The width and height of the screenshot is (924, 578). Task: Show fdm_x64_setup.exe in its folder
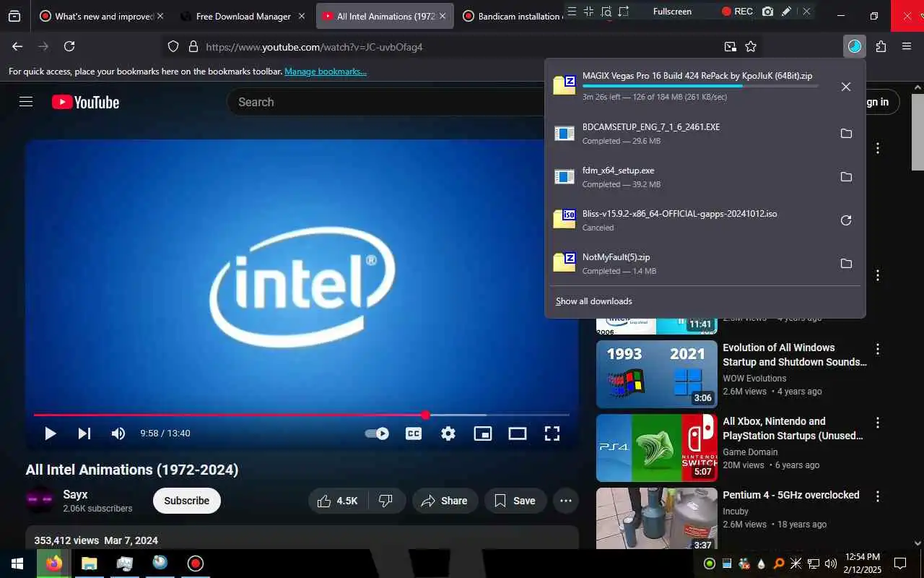(x=846, y=177)
